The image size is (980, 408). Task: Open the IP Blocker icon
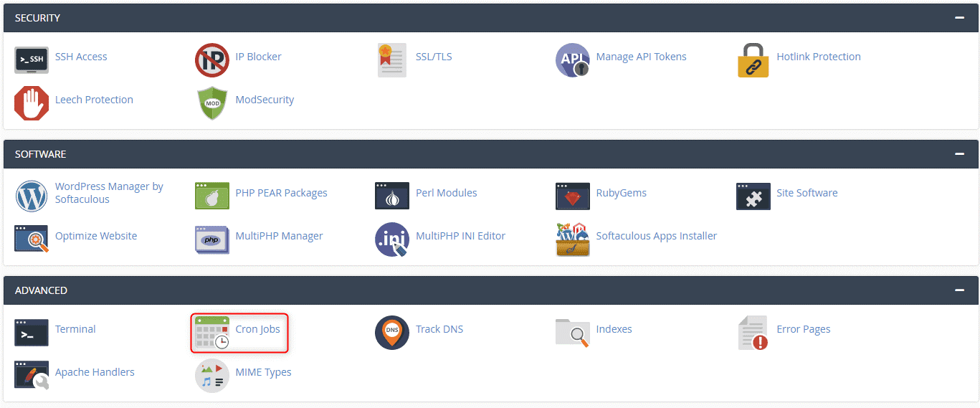212,60
